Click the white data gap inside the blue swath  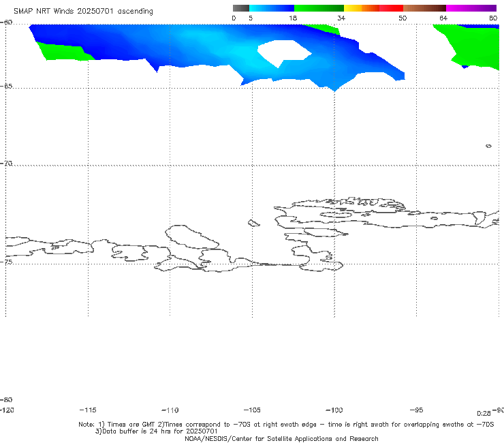285,52
